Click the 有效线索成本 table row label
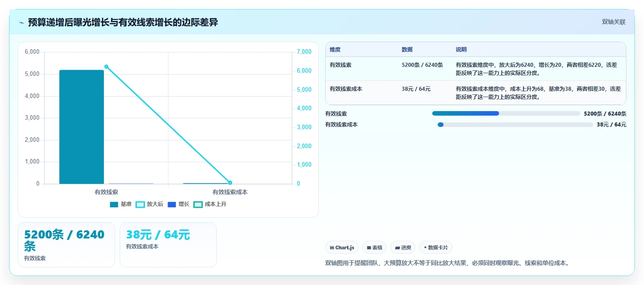Screen dimensions: 644x285 (346, 89)
